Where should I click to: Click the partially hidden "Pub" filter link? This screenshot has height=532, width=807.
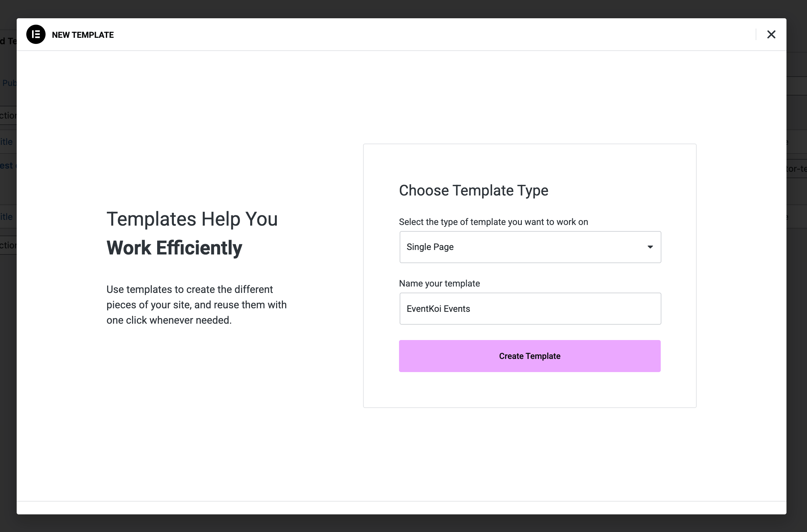9,83
